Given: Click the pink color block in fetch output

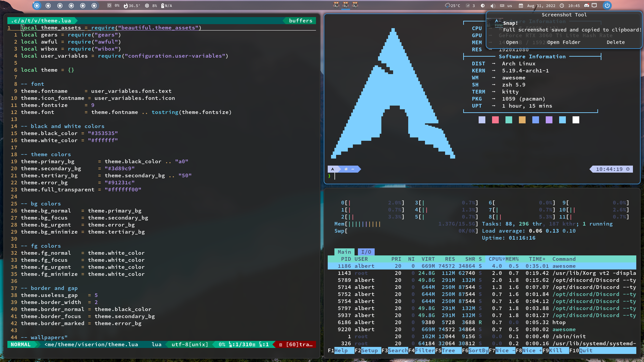Looking at the screenshot, I should [495, 120].
